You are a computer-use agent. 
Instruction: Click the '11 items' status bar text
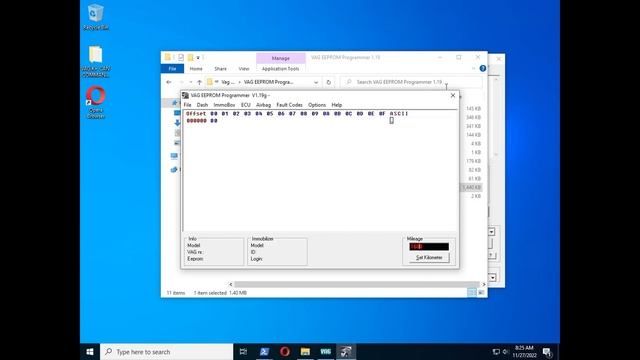176,293
